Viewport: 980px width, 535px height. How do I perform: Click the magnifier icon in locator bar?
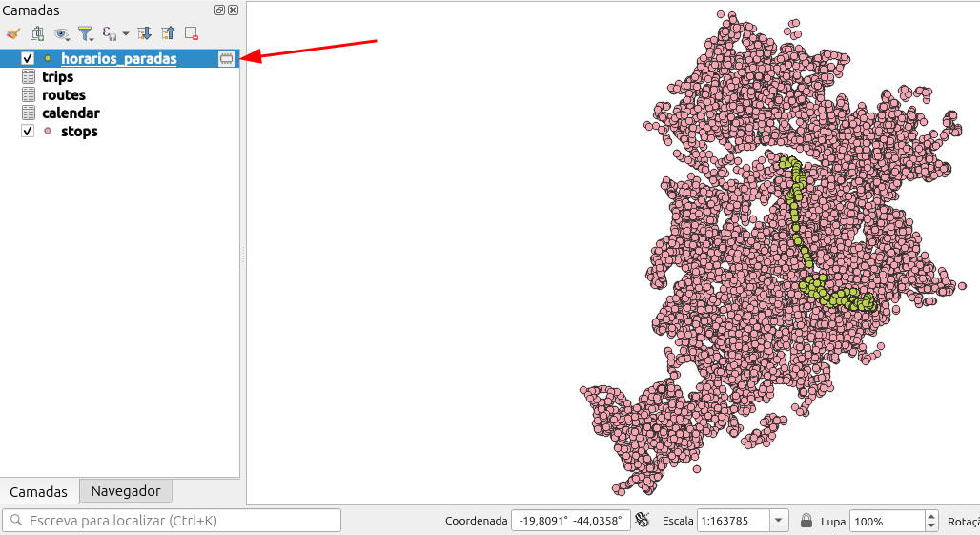(x=17, y=520)
